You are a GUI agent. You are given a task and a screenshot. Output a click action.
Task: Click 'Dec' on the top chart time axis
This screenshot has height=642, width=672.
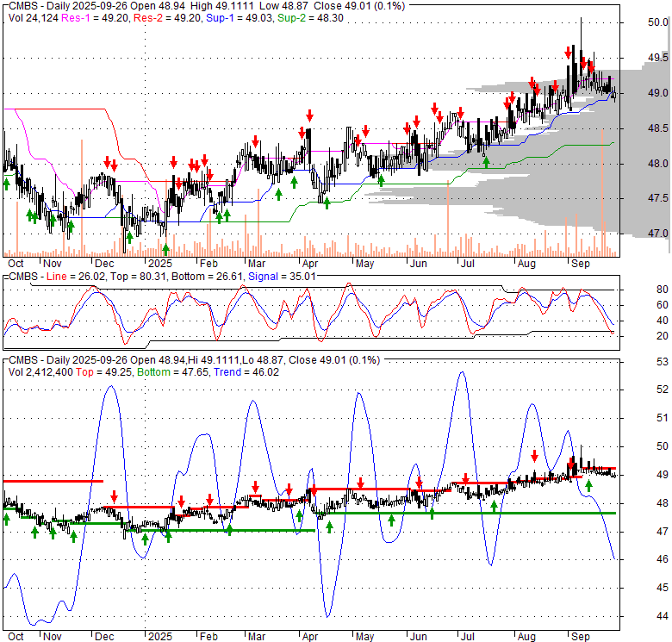(104, 264)
